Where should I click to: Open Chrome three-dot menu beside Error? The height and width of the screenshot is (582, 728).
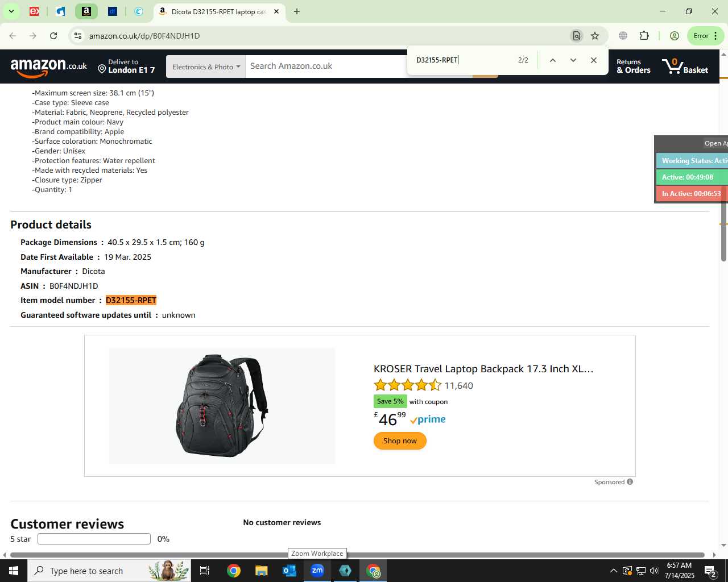pyautogui.click(x=715, y=36)
